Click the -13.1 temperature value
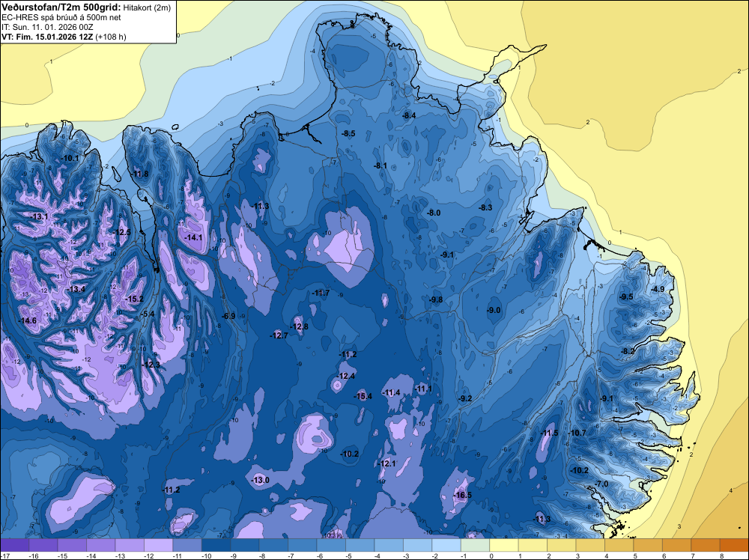749x560 pixels. pyautogui.click(x=39, y=217)
